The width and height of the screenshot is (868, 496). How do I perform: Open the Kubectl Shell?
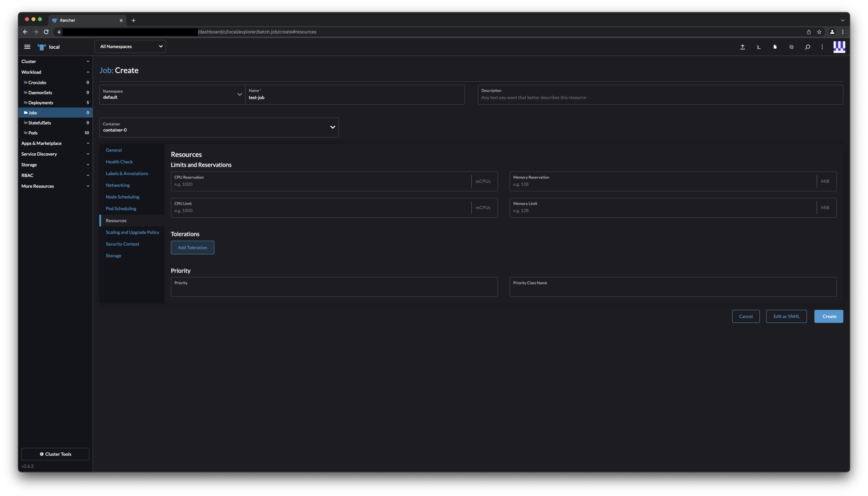(758, 47)
